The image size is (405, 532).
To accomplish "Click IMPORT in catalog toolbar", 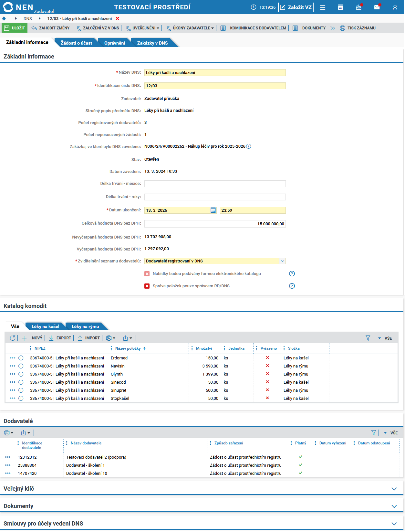I will [x=89, y=338].
